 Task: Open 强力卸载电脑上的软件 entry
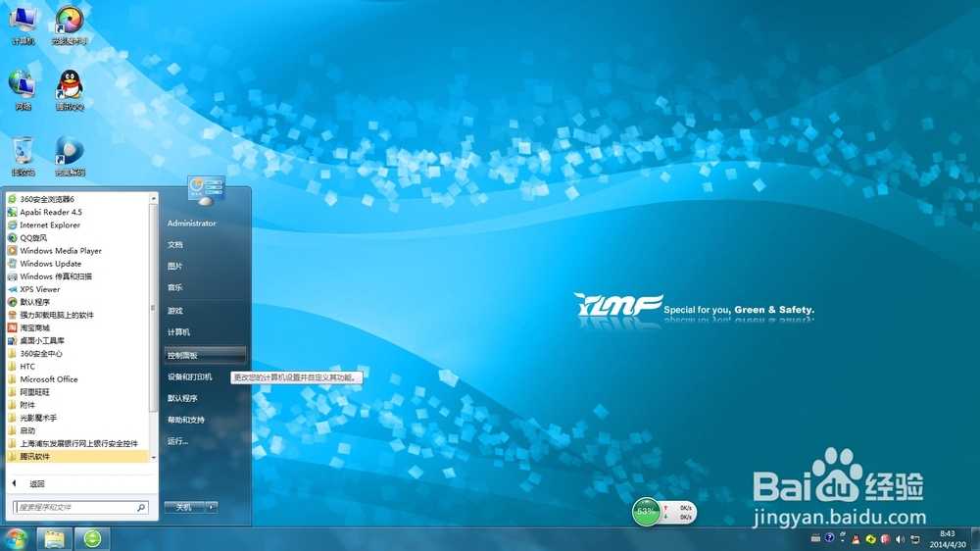tap(77, 315)
